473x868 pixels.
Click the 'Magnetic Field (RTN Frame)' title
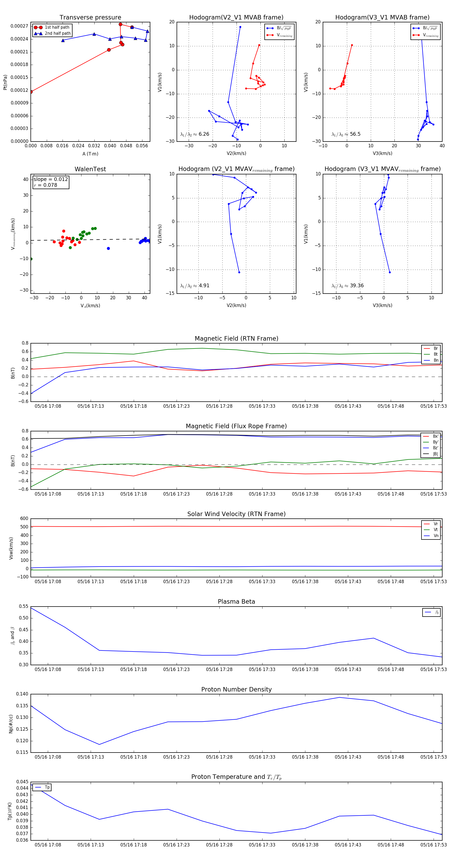[x=236, y=339]
